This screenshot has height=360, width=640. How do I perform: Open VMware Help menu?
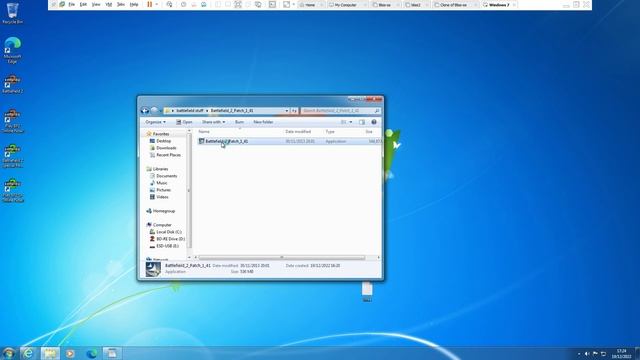tap(134, 4)
